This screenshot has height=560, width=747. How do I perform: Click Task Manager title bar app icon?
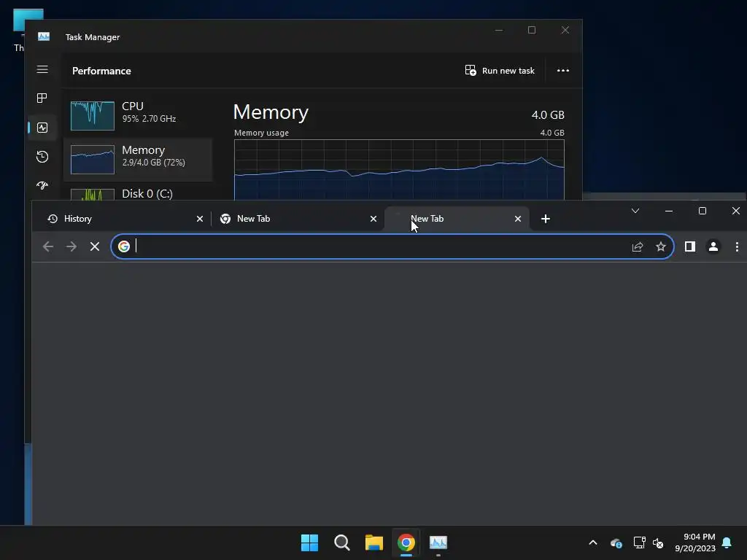click(x=44, y=36)
